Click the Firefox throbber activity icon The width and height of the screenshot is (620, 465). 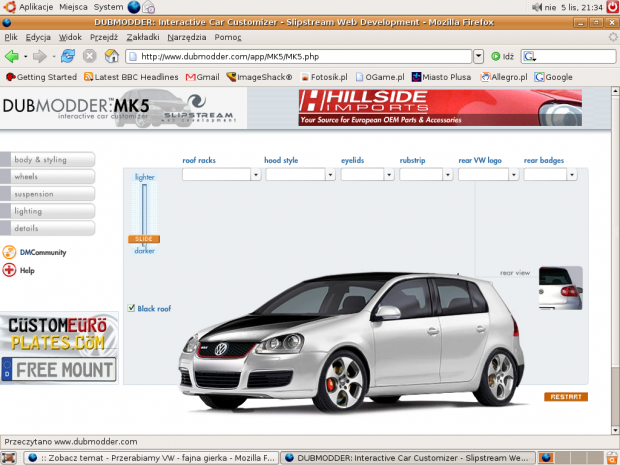pos(613,37)
